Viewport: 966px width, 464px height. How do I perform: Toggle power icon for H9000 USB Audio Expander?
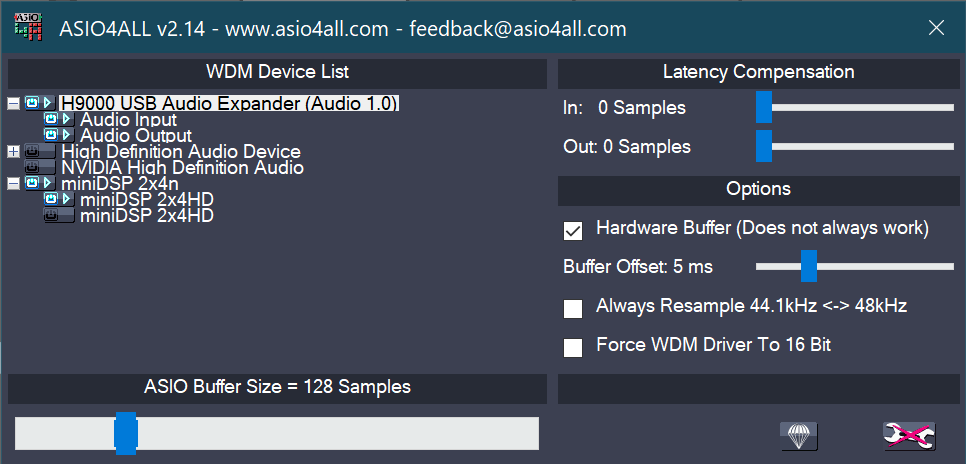click(x=32, y=103)
